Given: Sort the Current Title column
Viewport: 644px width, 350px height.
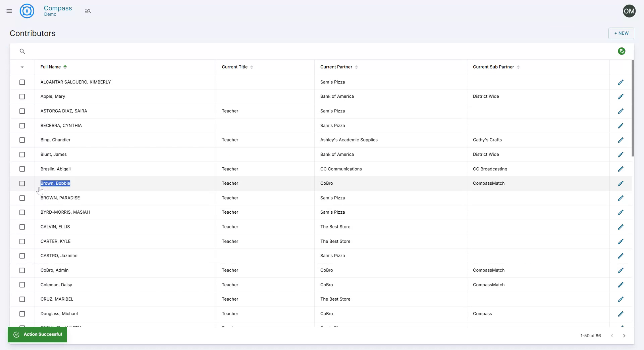Looking at the screenshot, I should (x=252, y=67).
